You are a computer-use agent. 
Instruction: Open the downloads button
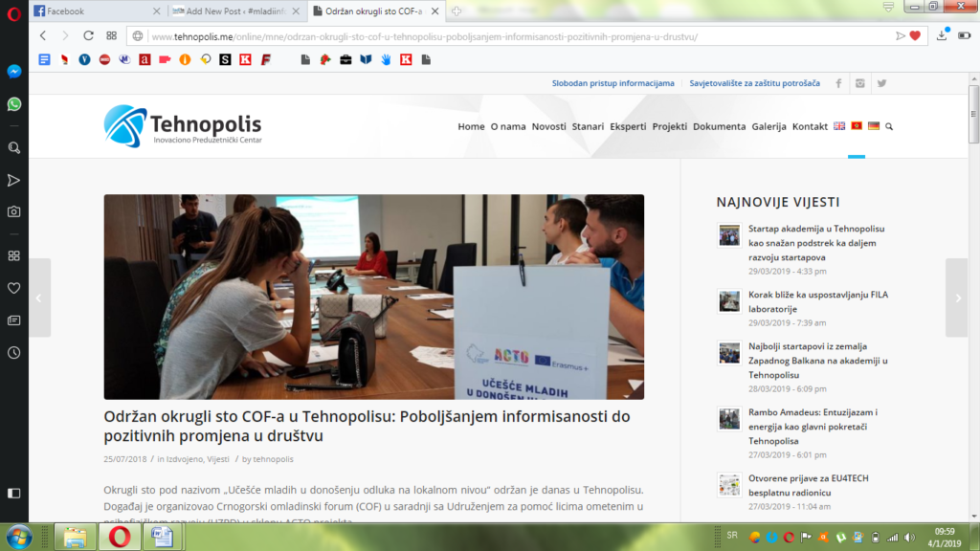(x=942, y=35)
